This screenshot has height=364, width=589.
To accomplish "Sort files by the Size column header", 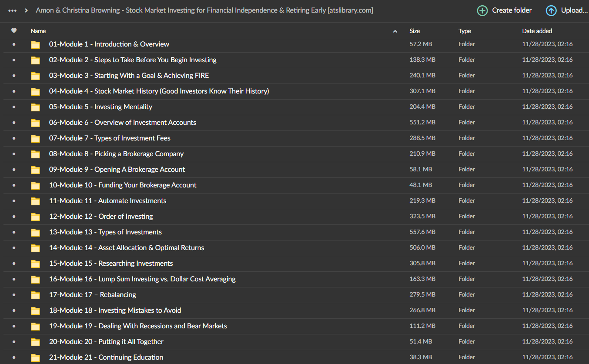I will point(414,31).
